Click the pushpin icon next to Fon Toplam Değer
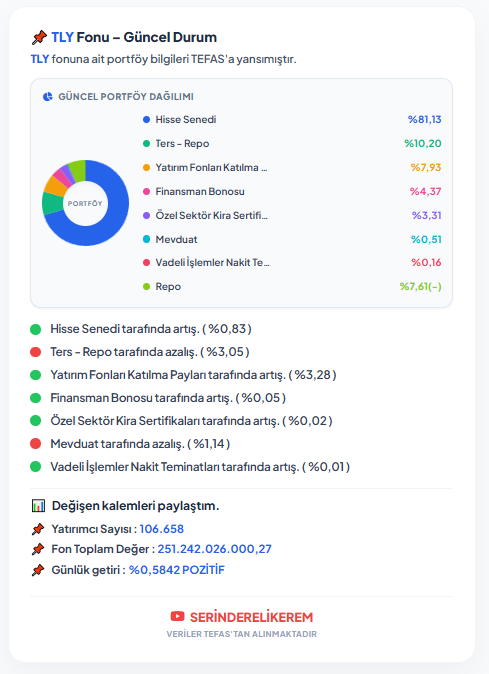Image resolution: width=489 pixels, height=674 pixels. (38, 549)
